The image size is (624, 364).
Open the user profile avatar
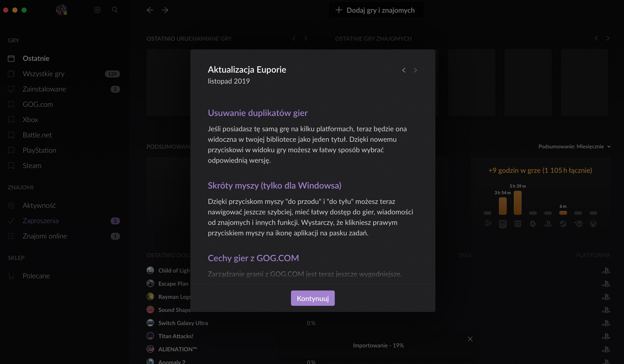(x=61, y=10)
